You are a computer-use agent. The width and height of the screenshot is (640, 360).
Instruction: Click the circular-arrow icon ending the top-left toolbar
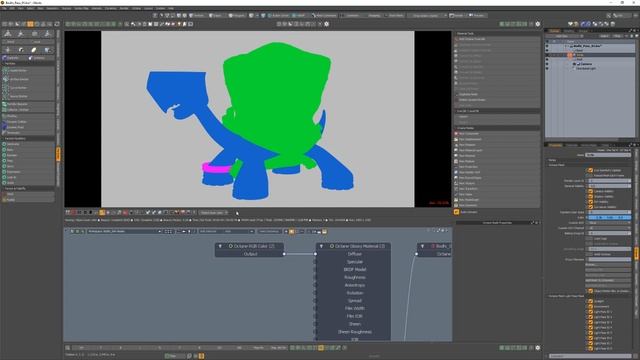point(57,24)
